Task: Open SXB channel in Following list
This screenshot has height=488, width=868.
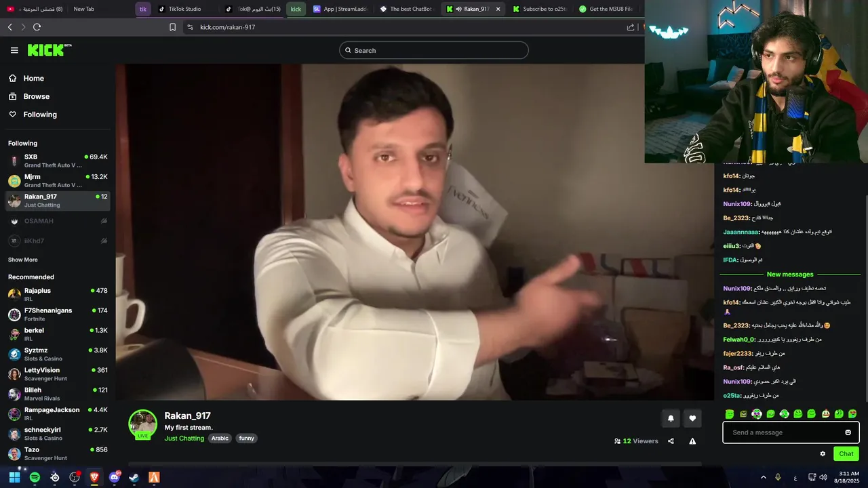Action: tap(58, 161)
